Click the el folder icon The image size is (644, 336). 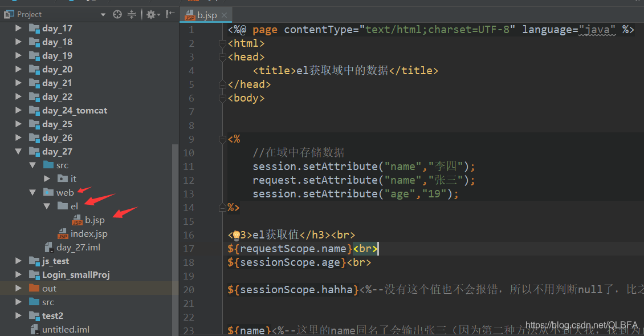point(63,205)
